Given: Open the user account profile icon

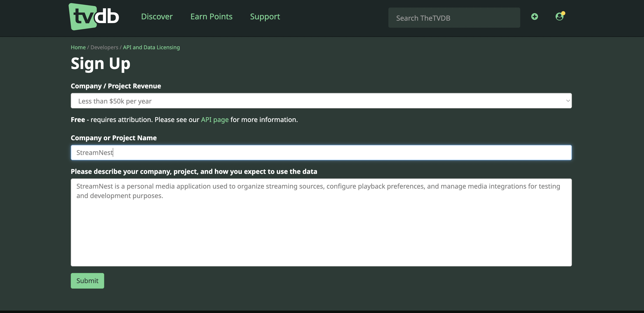Looking at the screenshot, I should click(x=559, y=17).
